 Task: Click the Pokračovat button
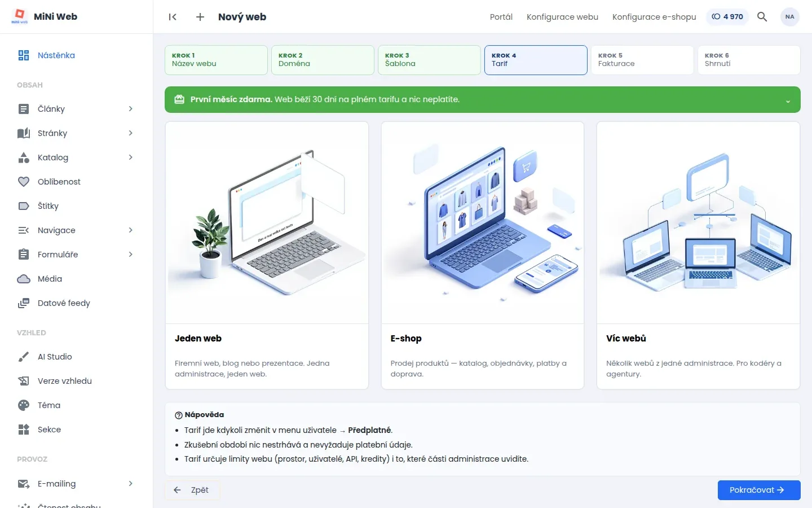click(759, 490)
